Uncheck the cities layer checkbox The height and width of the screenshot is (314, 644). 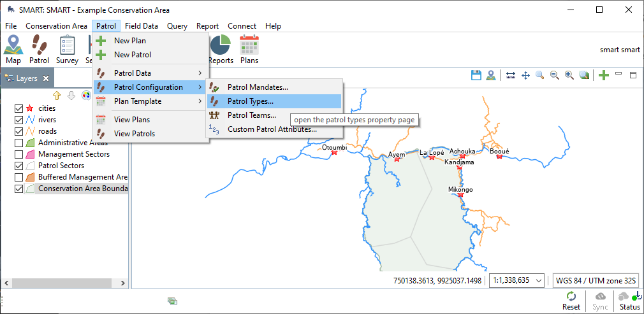(x=18, y=108)
